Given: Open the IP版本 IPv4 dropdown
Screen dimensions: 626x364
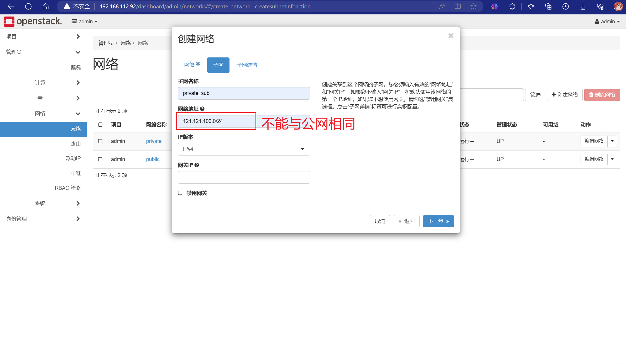Looking at the screenshot, I should [244, 149].
